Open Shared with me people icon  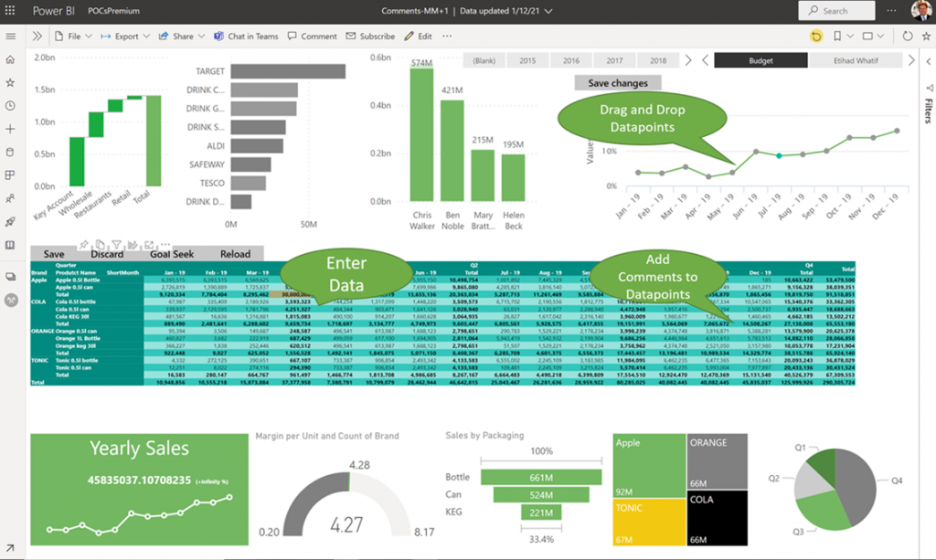pos(10,198)
